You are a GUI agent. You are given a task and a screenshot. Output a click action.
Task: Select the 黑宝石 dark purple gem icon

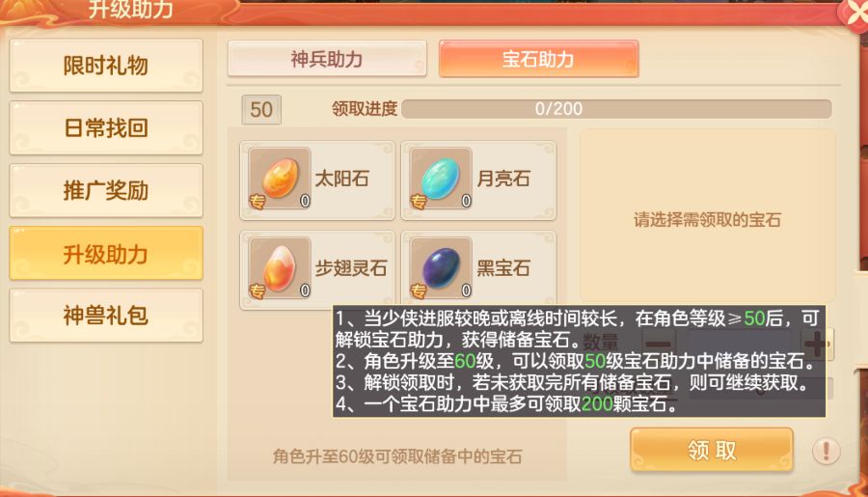tap(441, 268)
